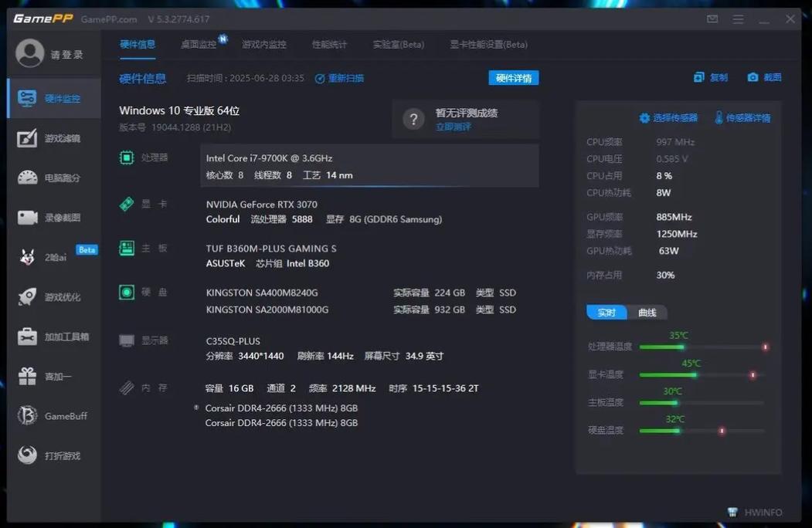Launch 游戏优化 rocket icon
This screenshot has height=528, width=812.
28,296
